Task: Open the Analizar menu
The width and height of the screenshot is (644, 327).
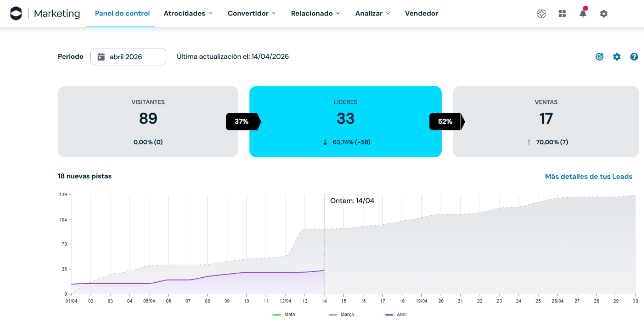Action: 373,13
